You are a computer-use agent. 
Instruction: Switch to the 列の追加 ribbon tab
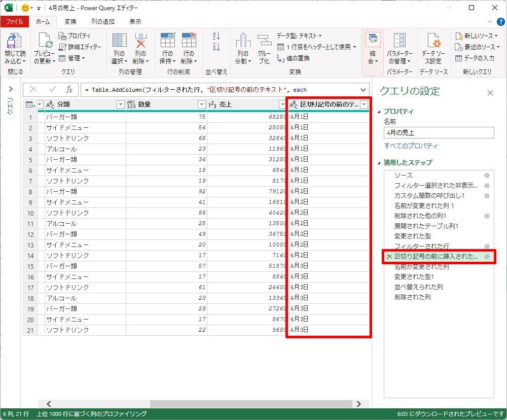(x=102, y=22)
